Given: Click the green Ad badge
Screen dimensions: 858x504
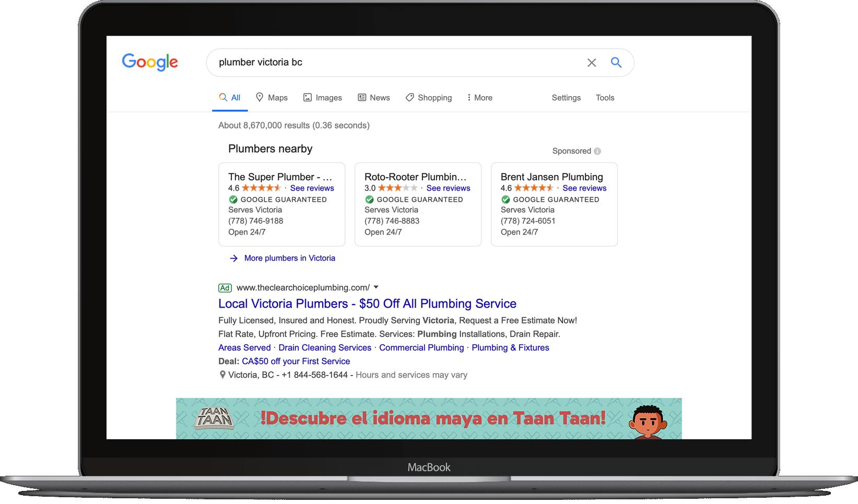Looking at the screenshot, I should pos(225,288).
